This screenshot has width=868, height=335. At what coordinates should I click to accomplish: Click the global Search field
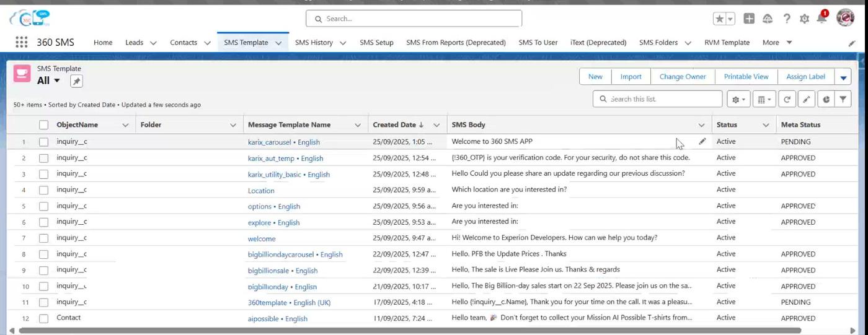coord(414,19)
